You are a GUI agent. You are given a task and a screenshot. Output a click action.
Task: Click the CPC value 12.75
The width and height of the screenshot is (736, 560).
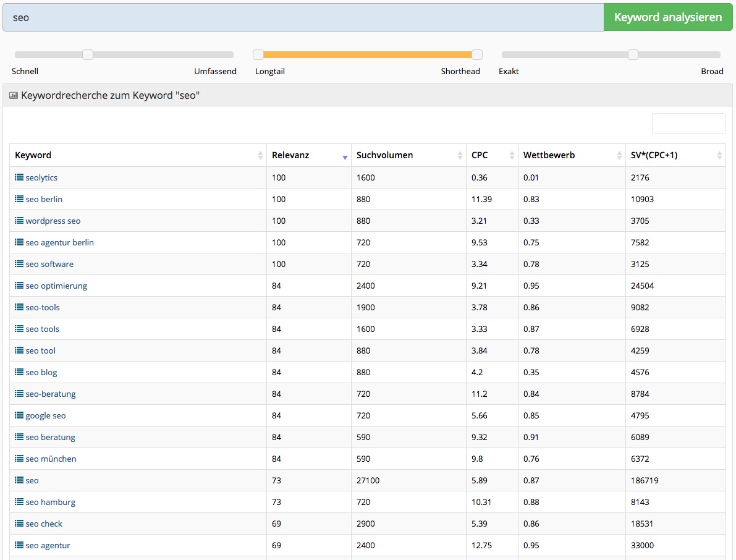(481, 545)
